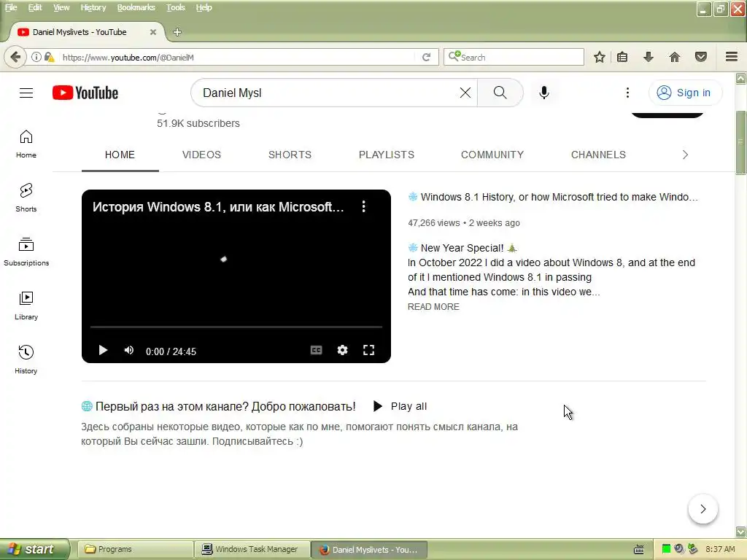The height and width of the screenshot is (560, 747).
Task: Open the Windows Start menu
Action: 34,549
